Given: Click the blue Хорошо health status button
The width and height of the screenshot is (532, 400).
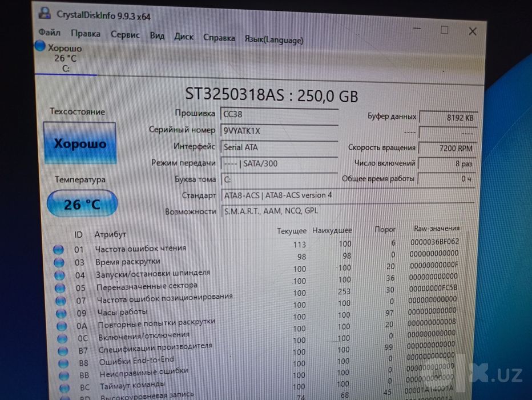Looking at the screenshot, I should tap(80, 143).
